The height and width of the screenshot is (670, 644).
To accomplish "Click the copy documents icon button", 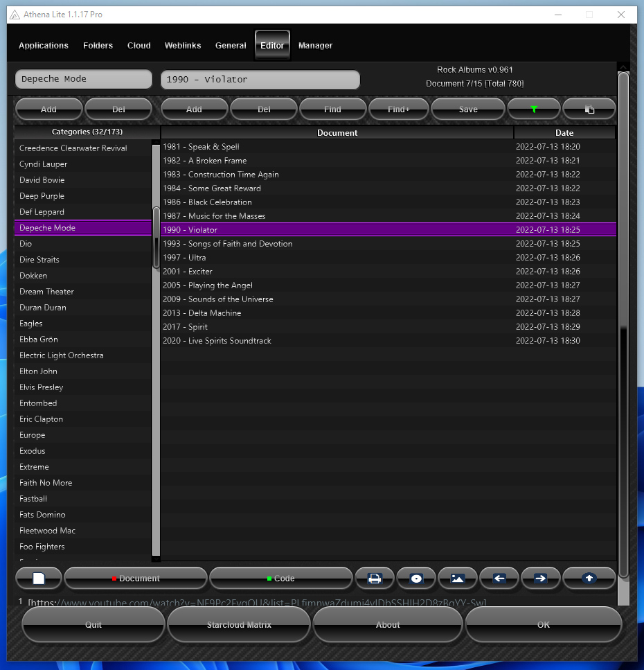I will 589,109.
